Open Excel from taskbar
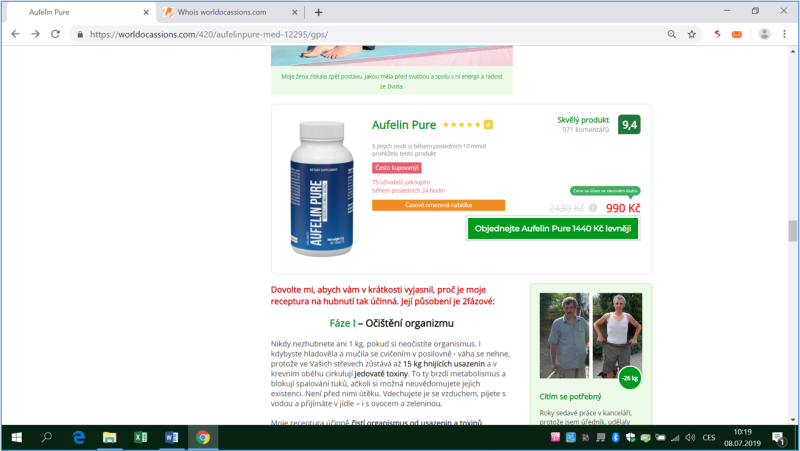The image size is (800, 451). pos(140,437)
